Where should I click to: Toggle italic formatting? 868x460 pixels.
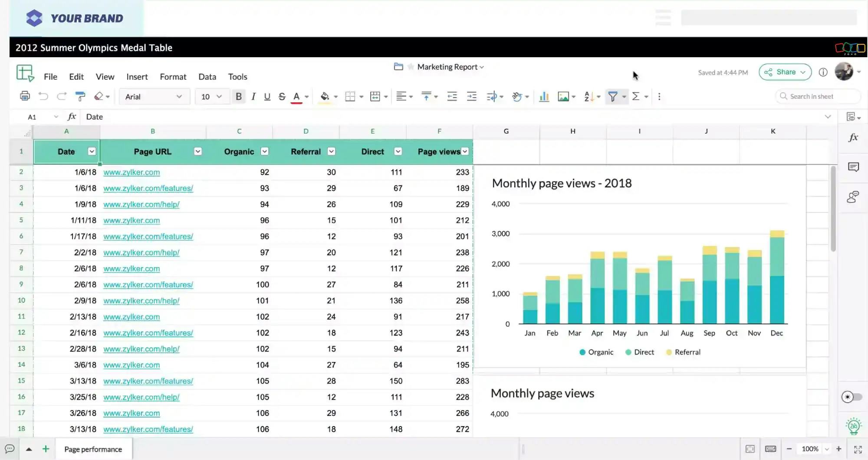[x=253, y=96]
